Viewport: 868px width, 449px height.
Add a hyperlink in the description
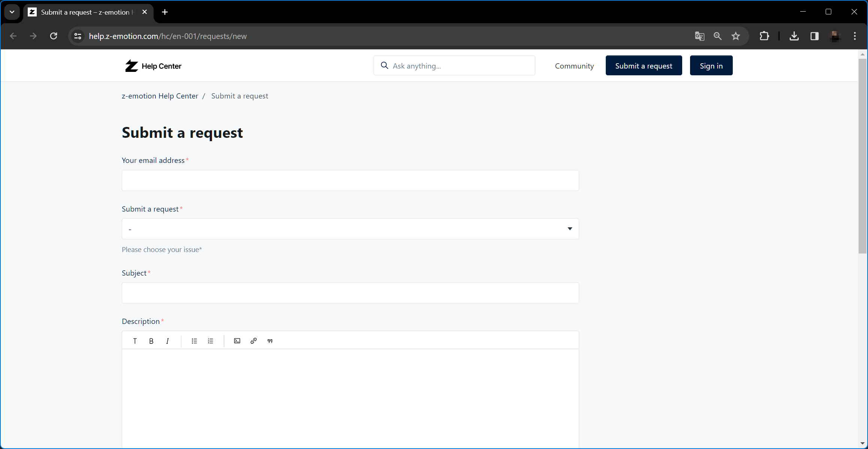pos(254,341)
